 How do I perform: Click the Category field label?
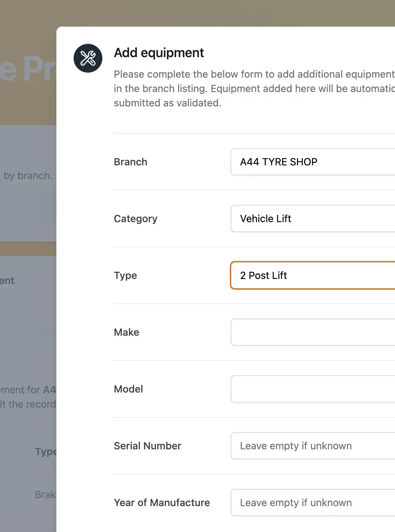pos(136,219)
